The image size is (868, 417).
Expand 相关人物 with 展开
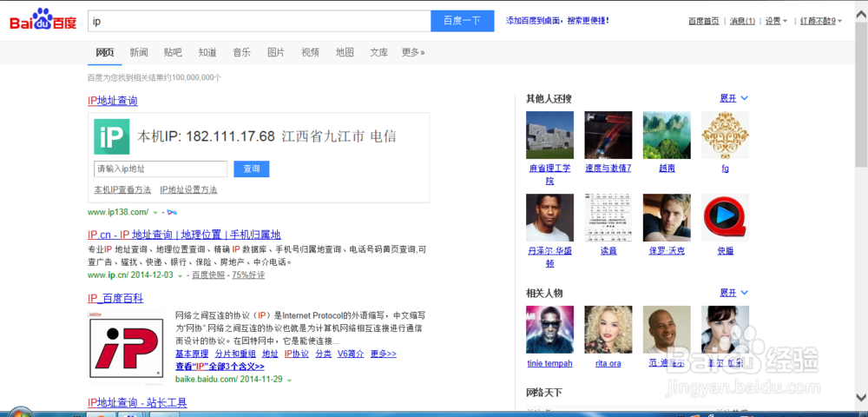point(734,293)
